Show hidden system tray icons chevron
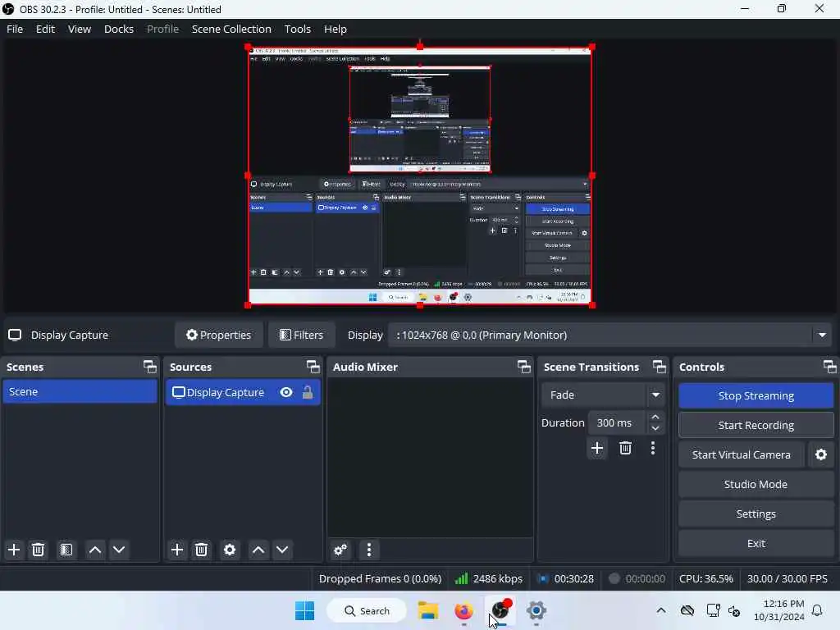840x630 pixels. click(x=662, y=610)
